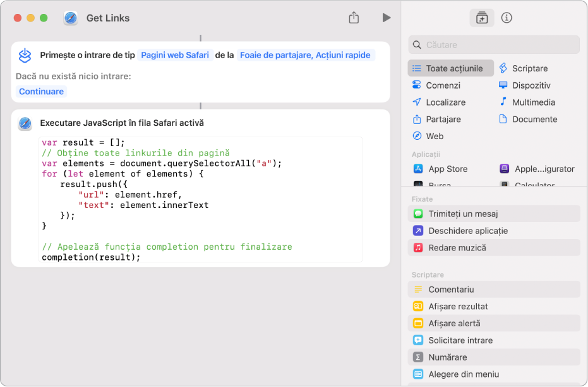Click the receive-input action icon
This screenshot has width=588, height=387.
25,55
